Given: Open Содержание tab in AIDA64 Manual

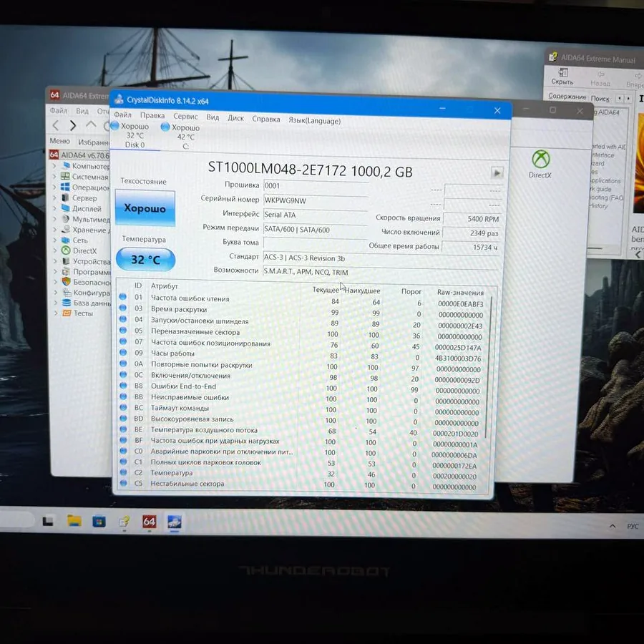Looking at the screenshot, I should (567, 97).
